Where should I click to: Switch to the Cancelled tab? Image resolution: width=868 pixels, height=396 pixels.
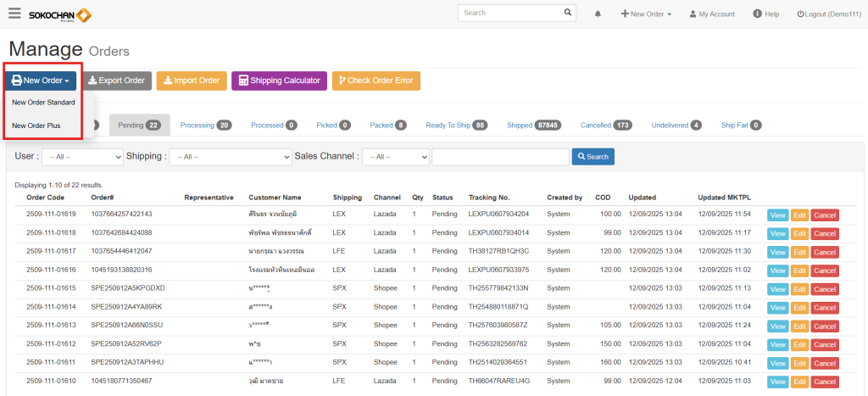coord(605,125)
